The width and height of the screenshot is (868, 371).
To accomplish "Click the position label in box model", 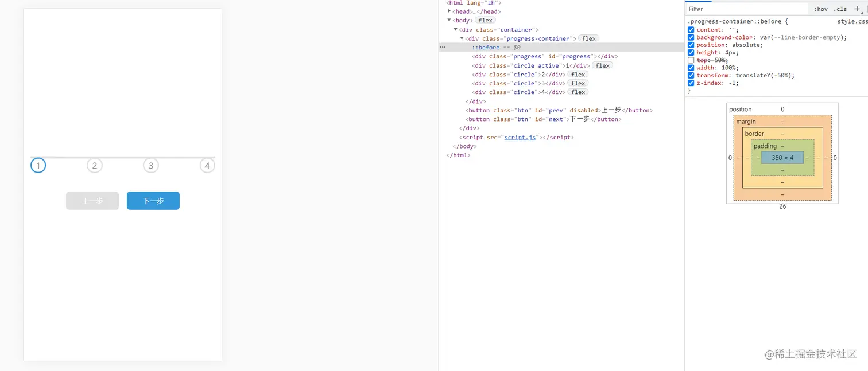I will pyautogui.click(x=740, y=109).
